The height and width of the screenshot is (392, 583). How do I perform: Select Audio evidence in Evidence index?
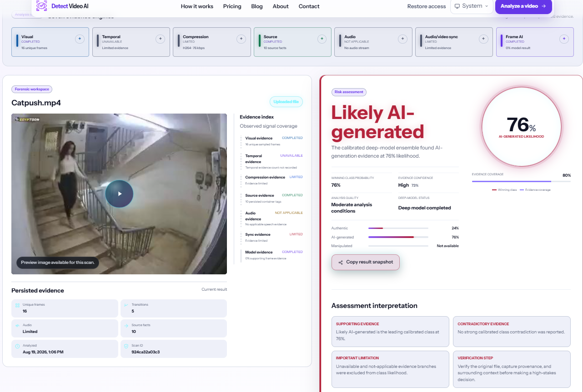tap(271, 218)
